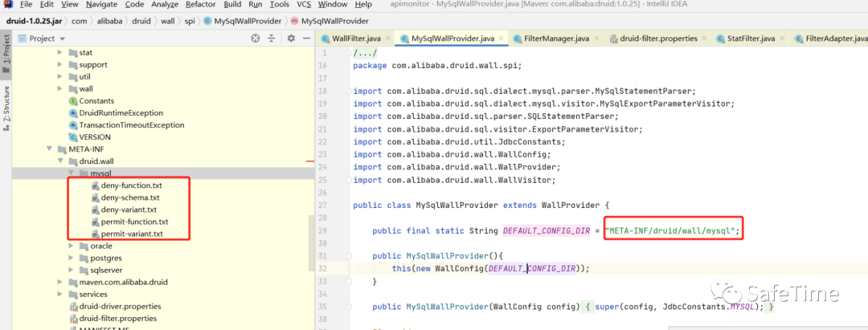Expand the oracle folder
The height and width of the screenshot is (330, 868).
click(x=72, y=246)
